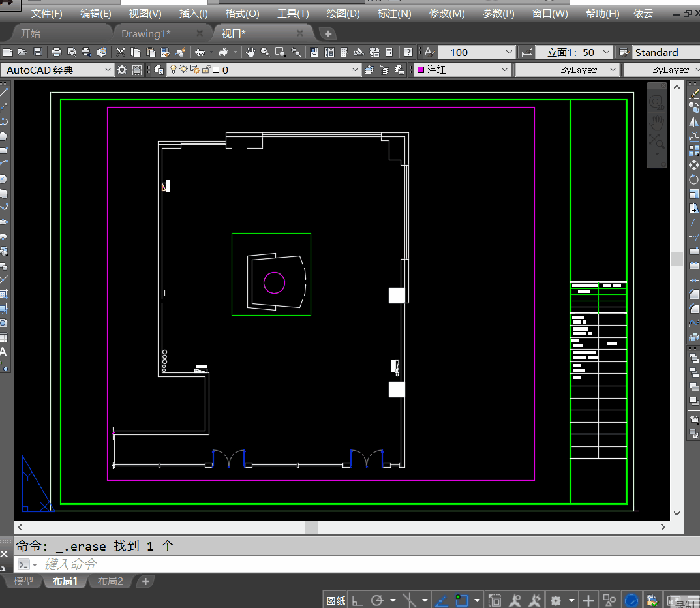This screenshot has width=700, height=608.
Task: Click the Multiline Text A tool
Action: (3, 352)
